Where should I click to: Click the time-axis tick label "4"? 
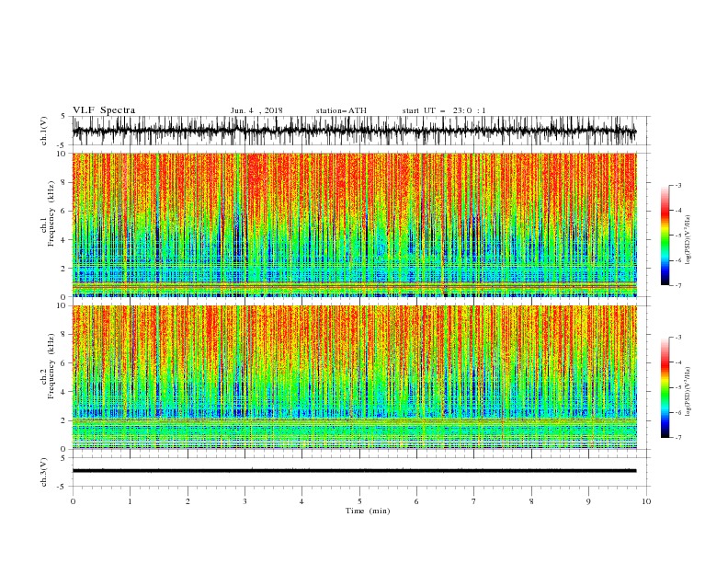pos(302,501)
